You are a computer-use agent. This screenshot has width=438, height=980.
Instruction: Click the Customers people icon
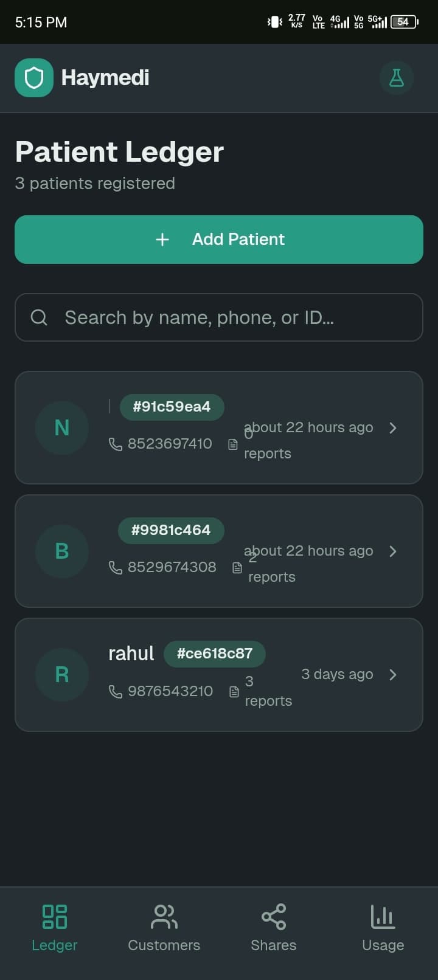pyautogui.click(x=164, y=917)
